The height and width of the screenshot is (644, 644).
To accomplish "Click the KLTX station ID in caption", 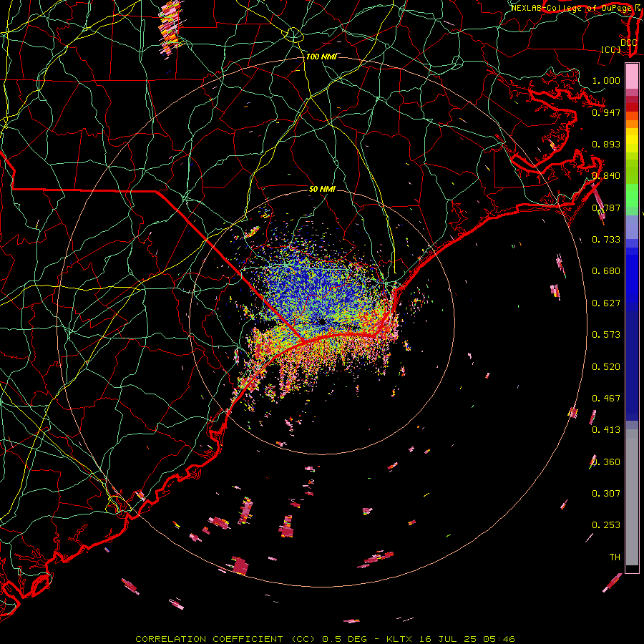I will pyautogui.click(x=401, y=639).
